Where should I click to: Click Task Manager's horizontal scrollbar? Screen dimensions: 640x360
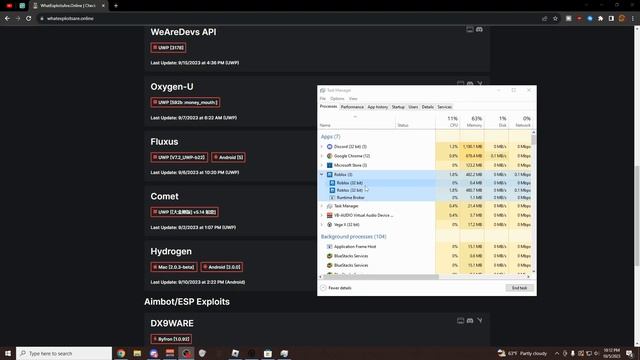click(x=380, y=277)
